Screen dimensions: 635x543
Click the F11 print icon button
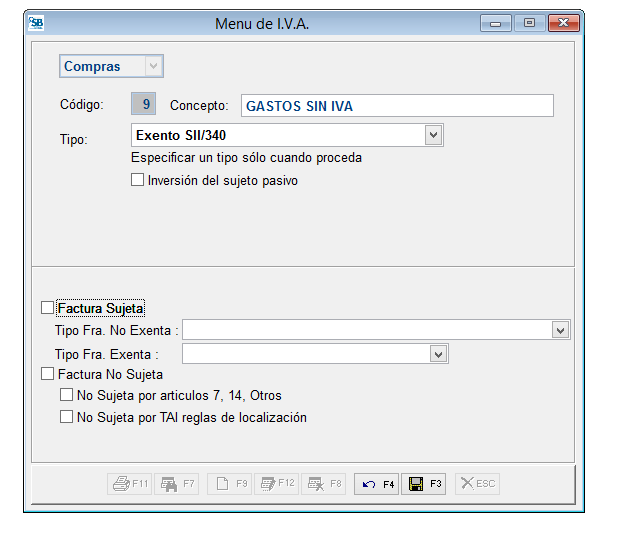[129, 484]
